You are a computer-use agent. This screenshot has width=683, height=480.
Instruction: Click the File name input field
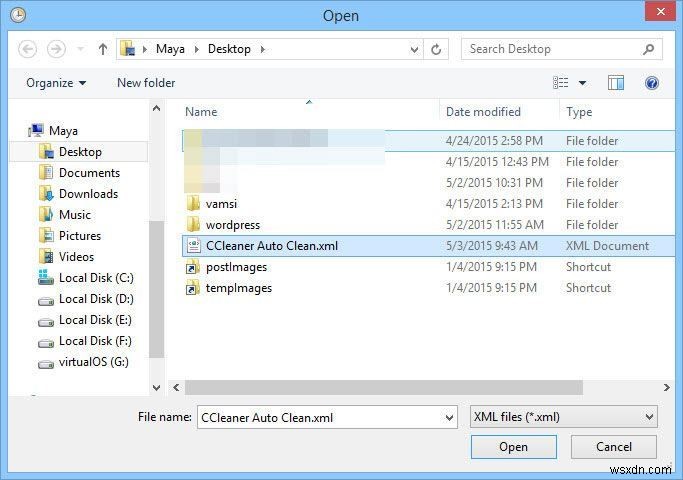click(327, 417)
